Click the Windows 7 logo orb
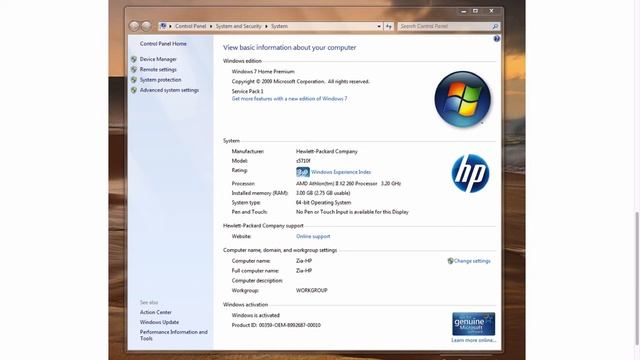This screenshot has width=640, height=360. tap(462, 99)
